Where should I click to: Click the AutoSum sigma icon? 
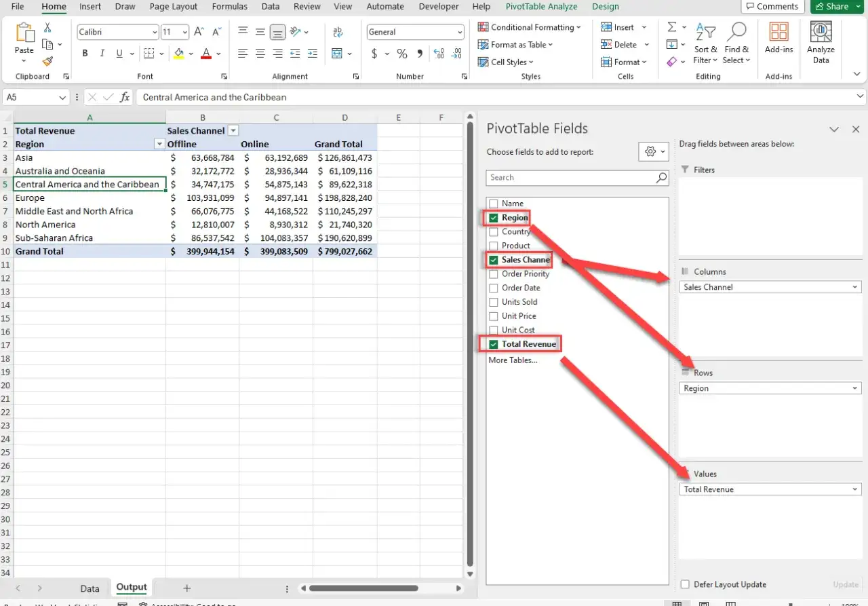pyautogui.click(x=672, y=27)
